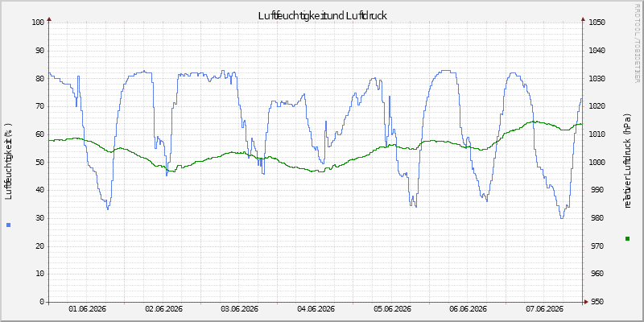Click the date label 02.06.2026

163,309
